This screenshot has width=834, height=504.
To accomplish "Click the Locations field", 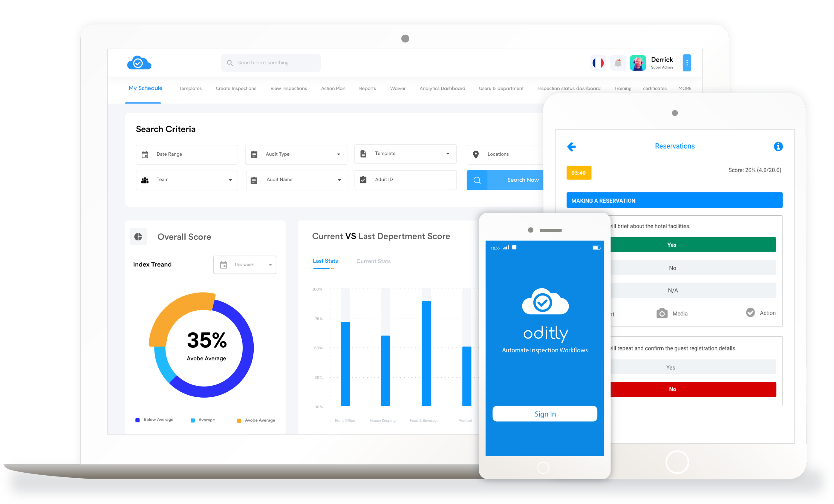I will pos(505,155).
